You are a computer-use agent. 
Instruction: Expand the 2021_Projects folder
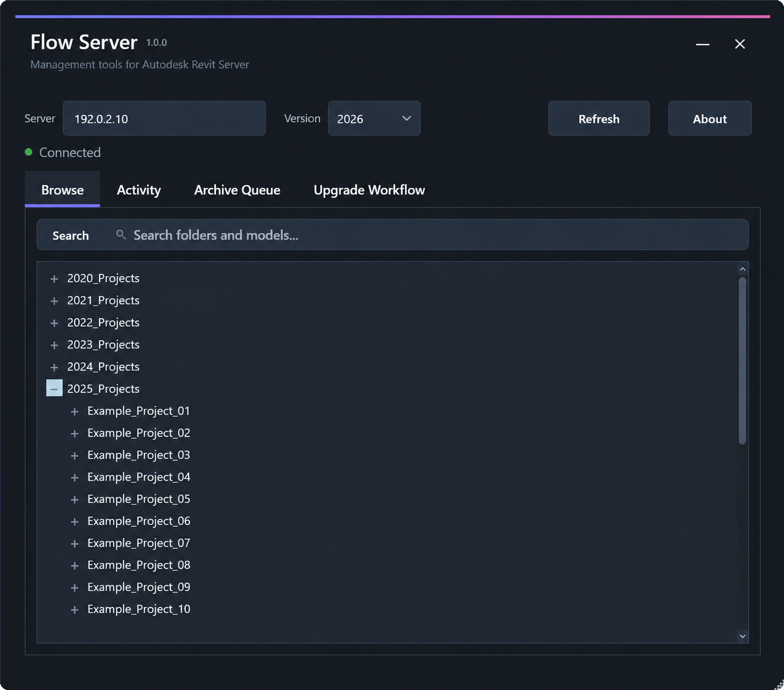[54, 301]
